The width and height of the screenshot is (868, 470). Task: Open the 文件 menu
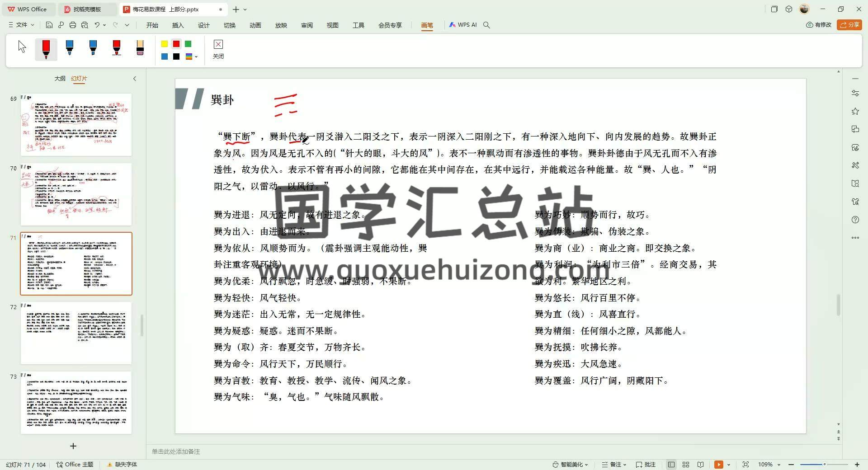coord(21,25)
